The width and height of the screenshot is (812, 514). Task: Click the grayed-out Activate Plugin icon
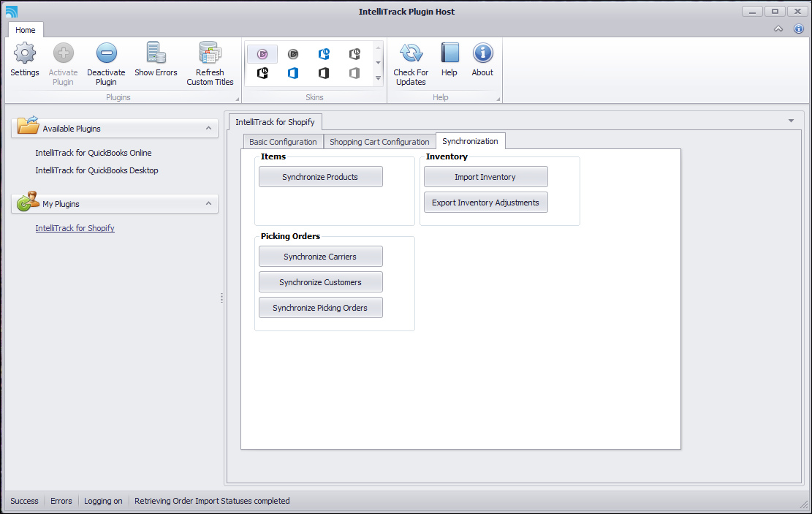click(63, 53)
